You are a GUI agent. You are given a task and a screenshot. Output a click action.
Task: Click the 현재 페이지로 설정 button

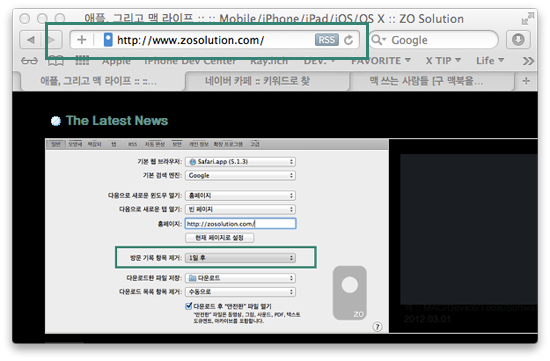pos(220,238)
